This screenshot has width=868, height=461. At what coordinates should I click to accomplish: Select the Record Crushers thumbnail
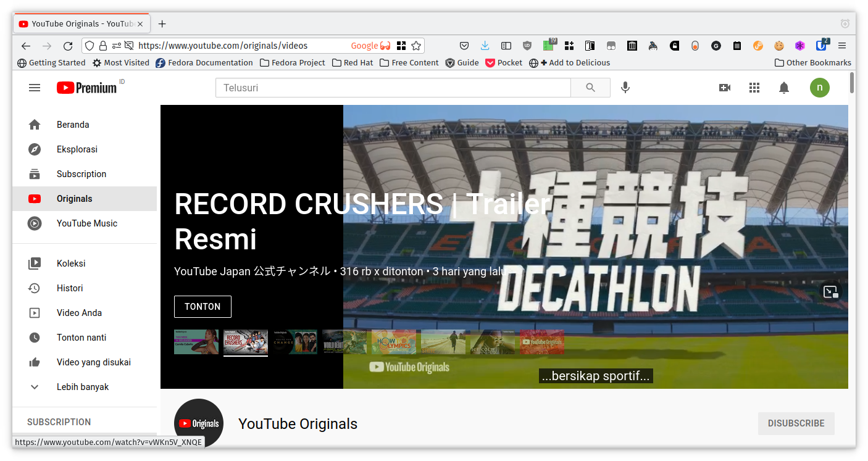246,342
